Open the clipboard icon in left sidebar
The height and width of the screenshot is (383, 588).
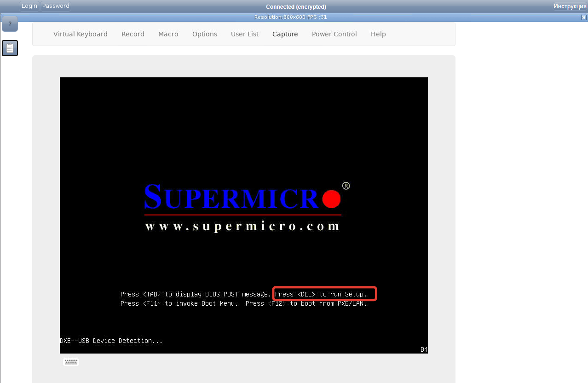point(10,48)
